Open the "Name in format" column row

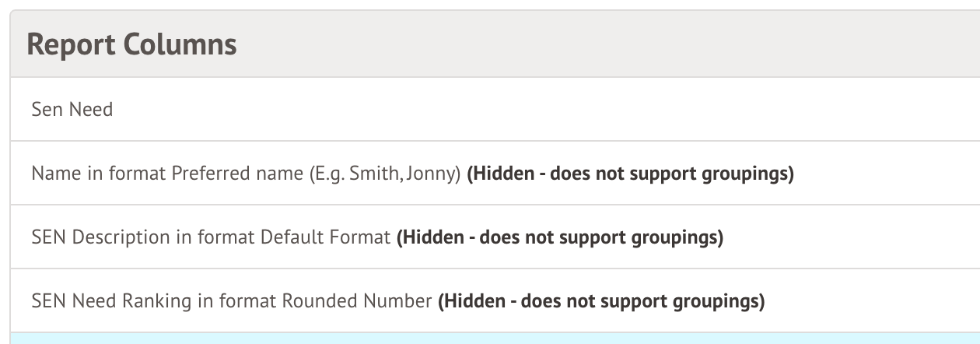pos(233,174)
